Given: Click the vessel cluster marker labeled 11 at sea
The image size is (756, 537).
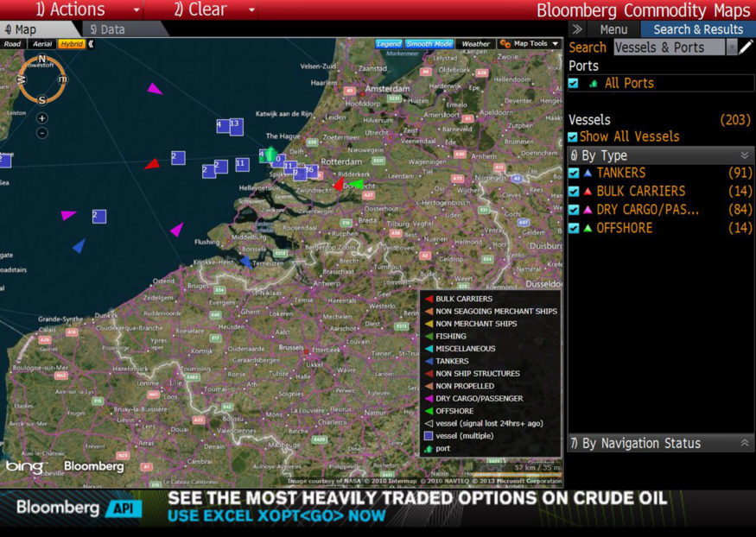Looking at the screenshot, I should coord(243,165).
